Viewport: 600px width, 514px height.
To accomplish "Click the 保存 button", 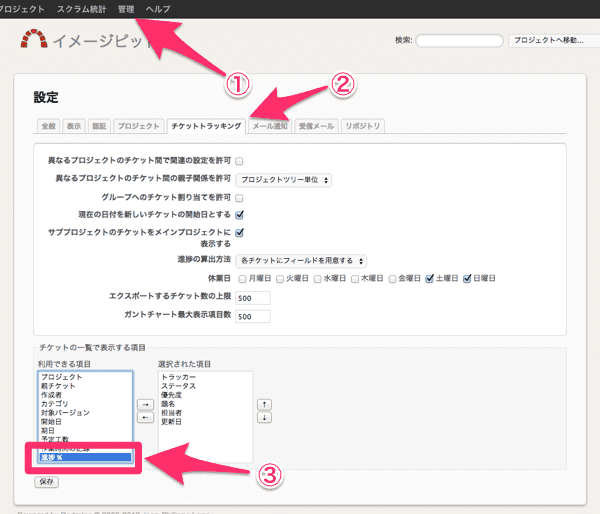I will (46, 482).
